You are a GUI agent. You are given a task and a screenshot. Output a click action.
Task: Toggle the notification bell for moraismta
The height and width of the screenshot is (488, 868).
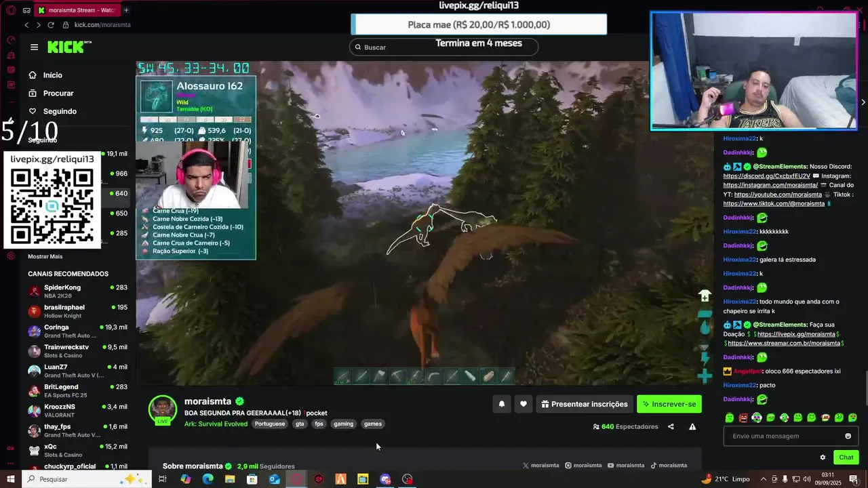(x=502, y=404)
